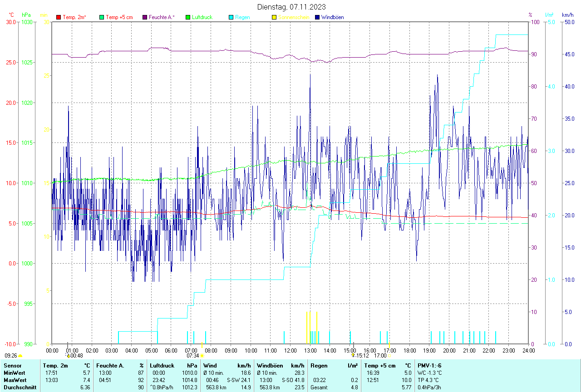581x392 pixels.
Task: Click the 07:34 sunrise time label
Action: click(193, 356)
